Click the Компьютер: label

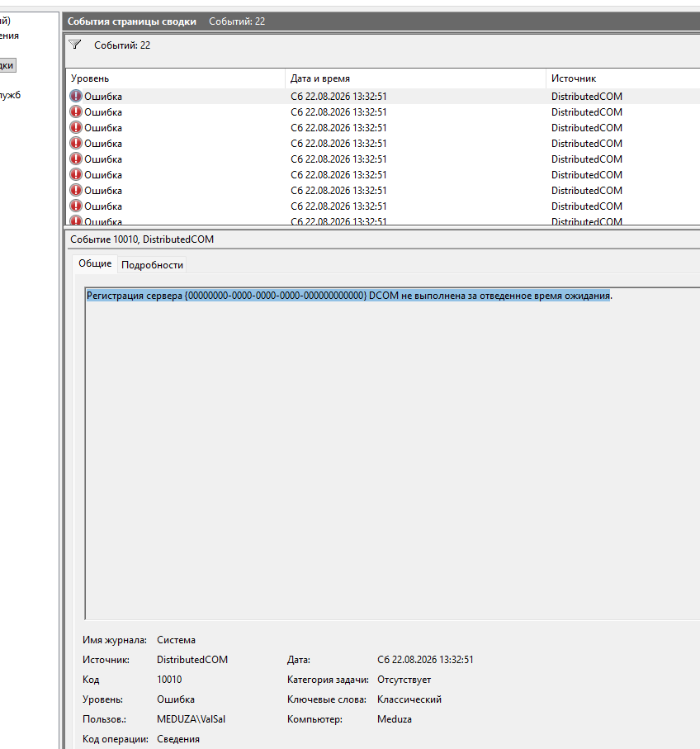point(315,719)
